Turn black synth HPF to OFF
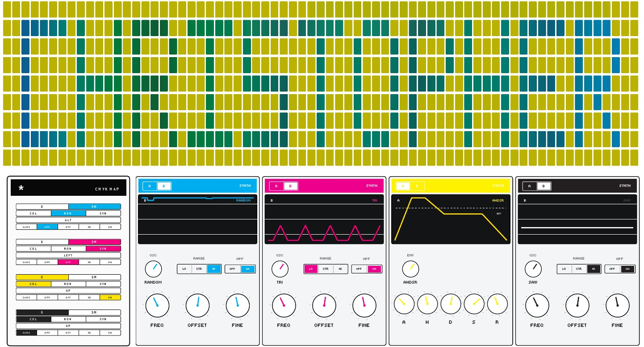 (612, 269)
